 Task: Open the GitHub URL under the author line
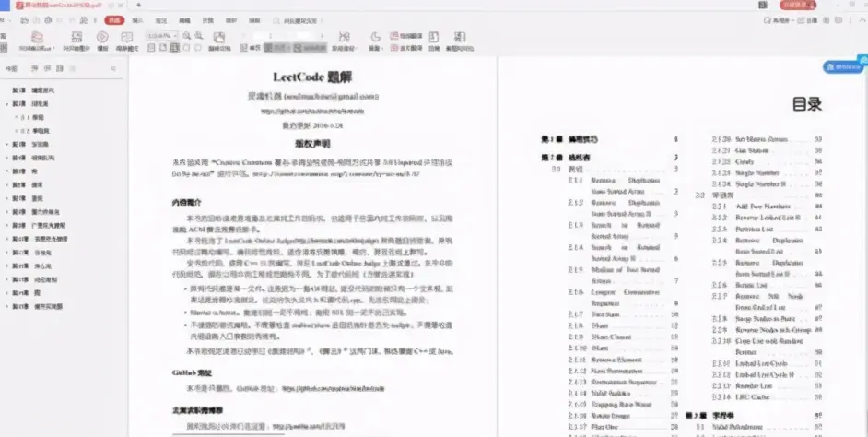(x=312, y=111)
